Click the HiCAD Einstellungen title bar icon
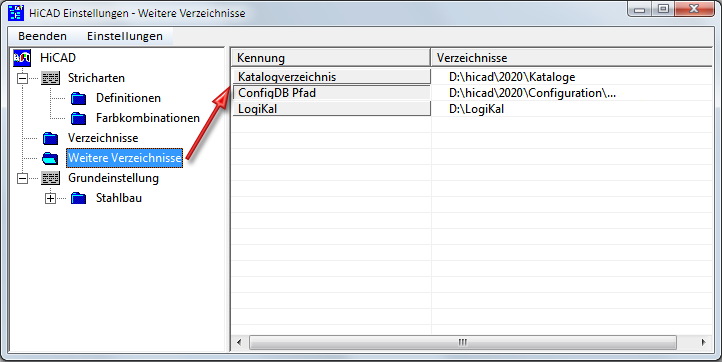 pyautogui.click(x=16, y=12)
